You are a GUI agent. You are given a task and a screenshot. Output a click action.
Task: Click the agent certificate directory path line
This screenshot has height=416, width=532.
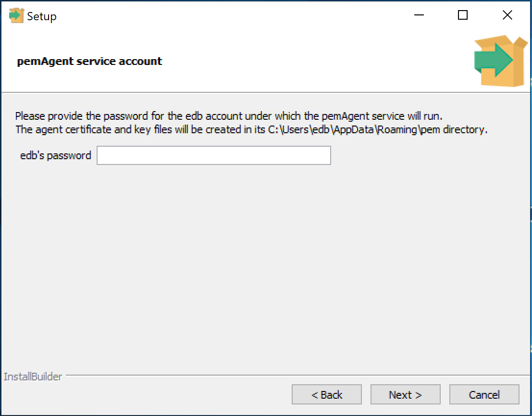(251, 130)
